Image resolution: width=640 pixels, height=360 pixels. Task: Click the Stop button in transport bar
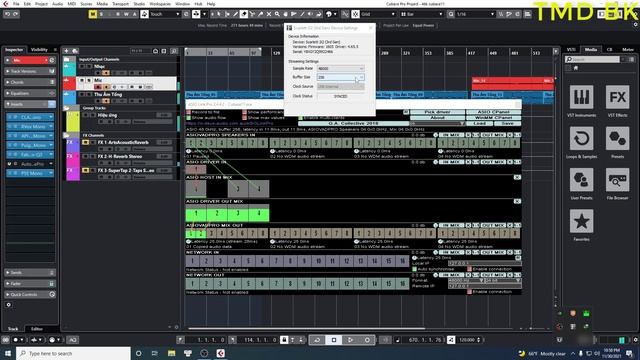point(334,340)
